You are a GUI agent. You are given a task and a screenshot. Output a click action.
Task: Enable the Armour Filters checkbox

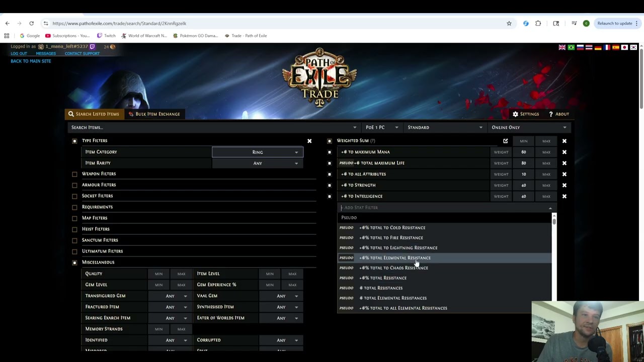coord(74,185)
